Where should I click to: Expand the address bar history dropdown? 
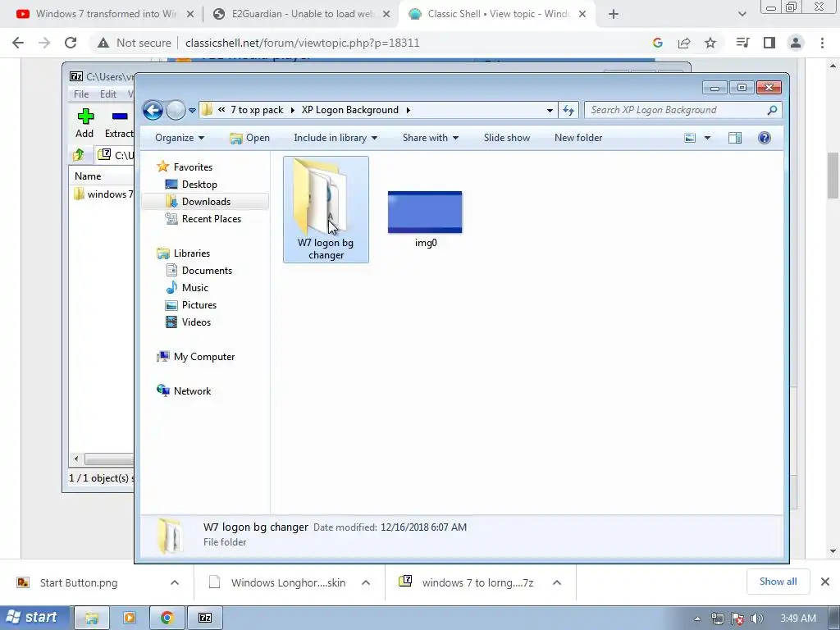pyautogui.click(x=550, y=111)
